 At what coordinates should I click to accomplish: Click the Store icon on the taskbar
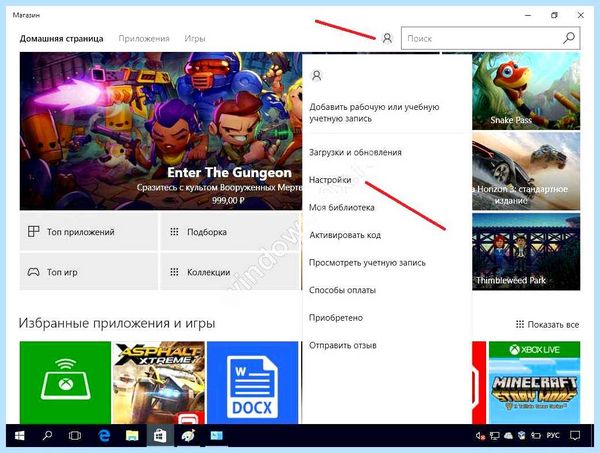[x=160, y=435]
